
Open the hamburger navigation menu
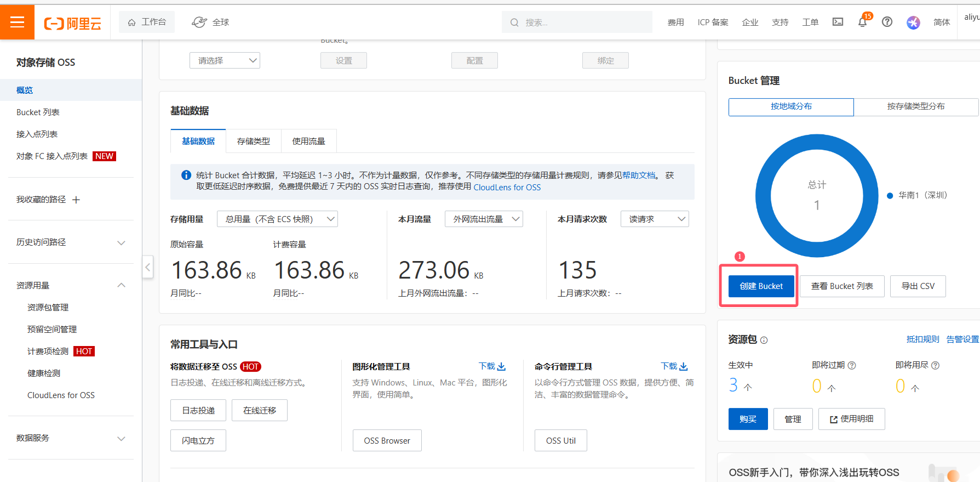coord(17,22)
